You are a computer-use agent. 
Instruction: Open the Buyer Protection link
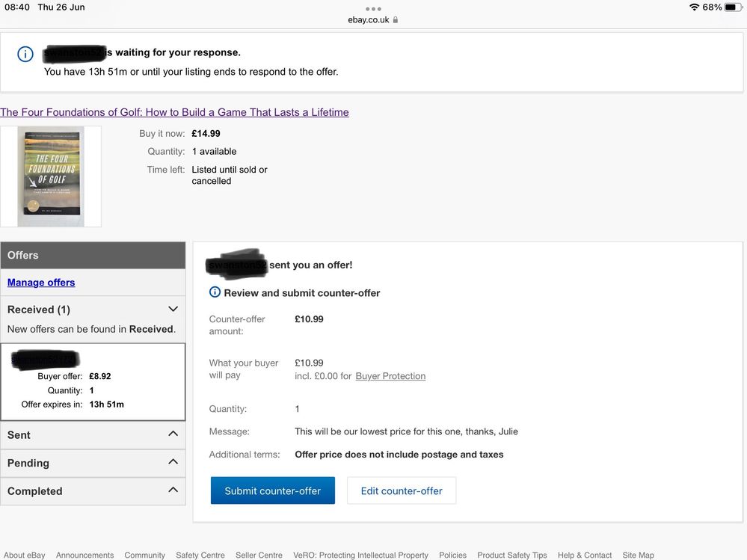coord(390,376)
